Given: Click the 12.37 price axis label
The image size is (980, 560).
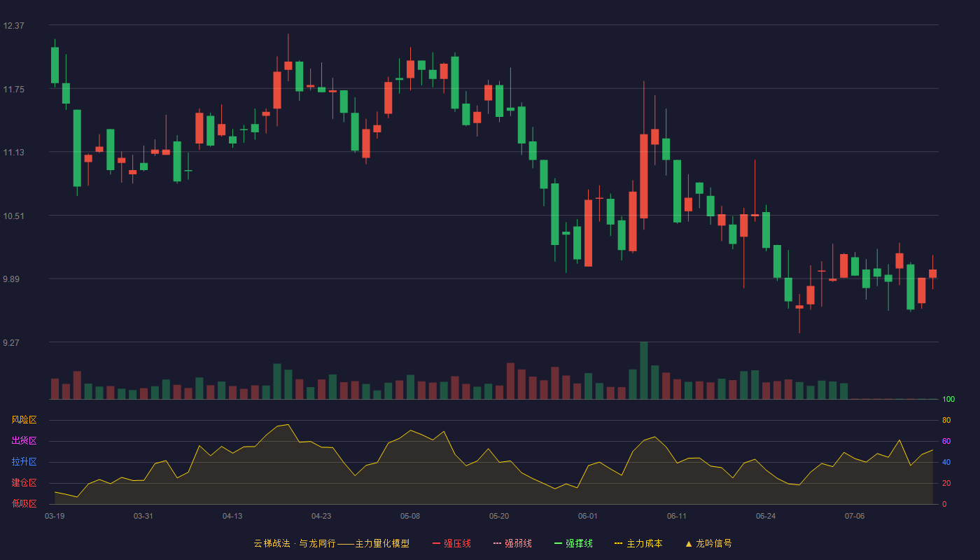Looking at the screenshot, I should [x=13, y=26].
